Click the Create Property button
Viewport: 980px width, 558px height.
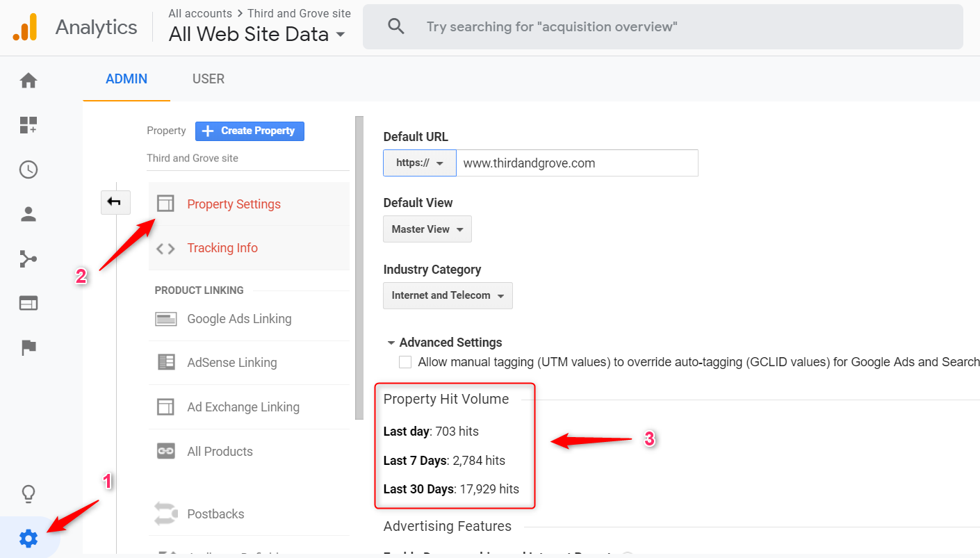coord(250,131)
